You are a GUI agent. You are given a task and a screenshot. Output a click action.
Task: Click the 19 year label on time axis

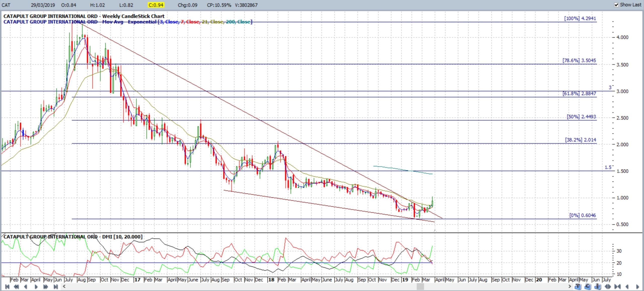coord(405,280)
